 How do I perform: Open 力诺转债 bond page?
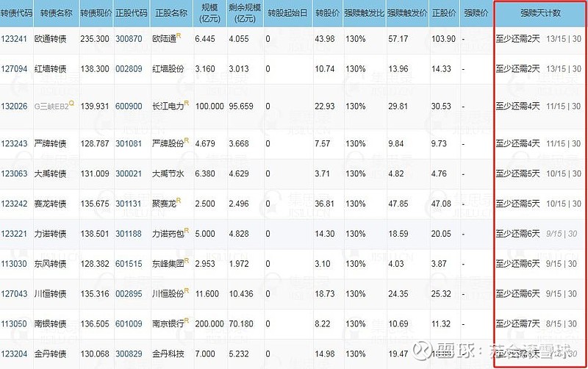[50, 234]
